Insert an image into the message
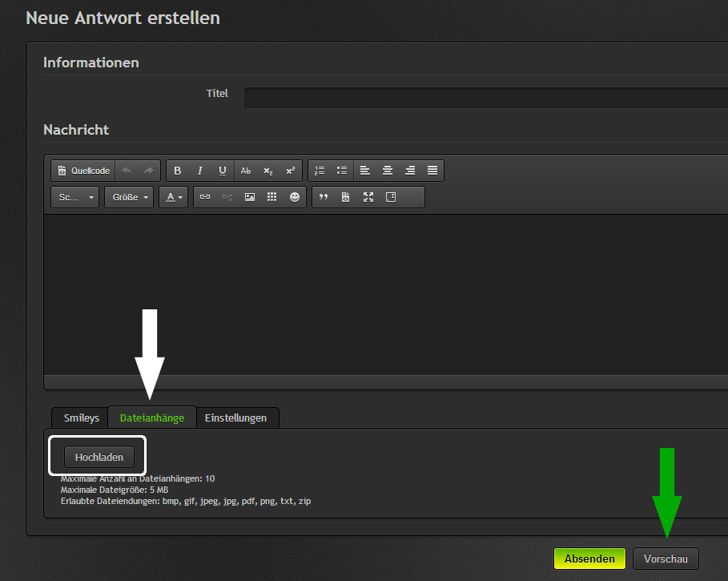 click(250, 197)
